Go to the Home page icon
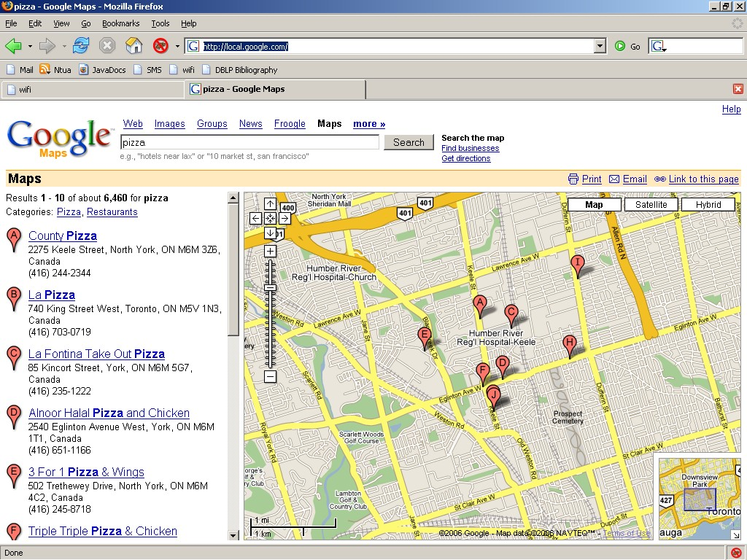Image resolution: width=747 pixels, height=560 pixels. point(134,46)
